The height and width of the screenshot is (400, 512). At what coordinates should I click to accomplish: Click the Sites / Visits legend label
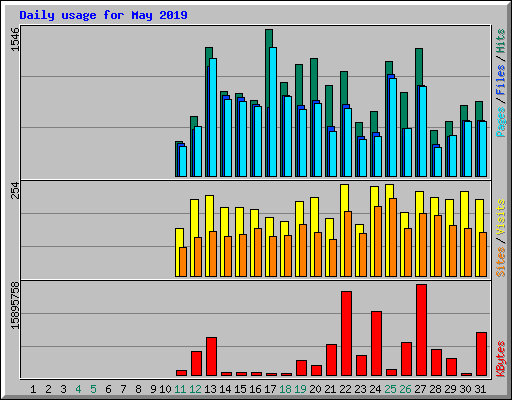[x=500, y=238]
